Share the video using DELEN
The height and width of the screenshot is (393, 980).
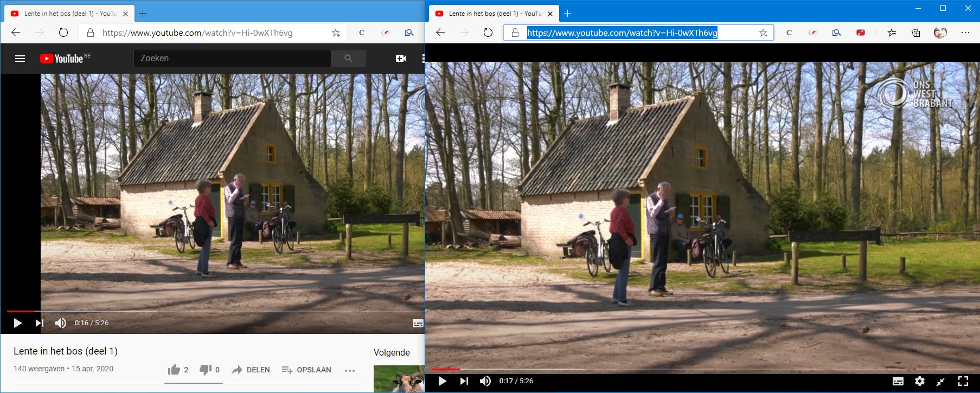(251, 370)
